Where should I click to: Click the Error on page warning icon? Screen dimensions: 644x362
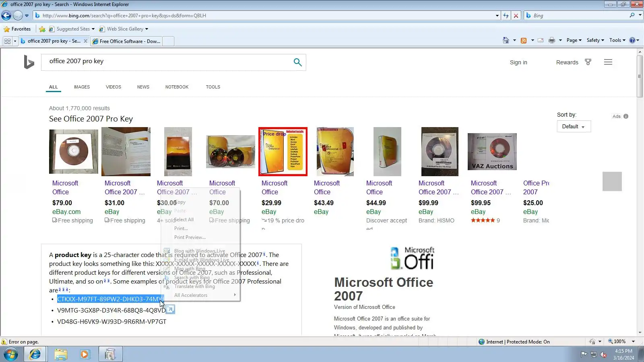click(4, 342)
